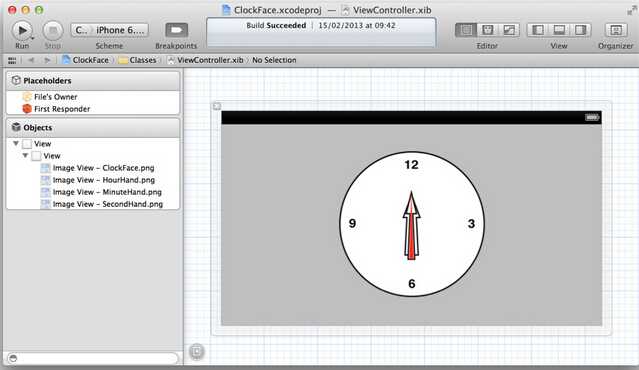Click the red second hand on canvas
The image size is (639, 370).
(x=412, y=236)
